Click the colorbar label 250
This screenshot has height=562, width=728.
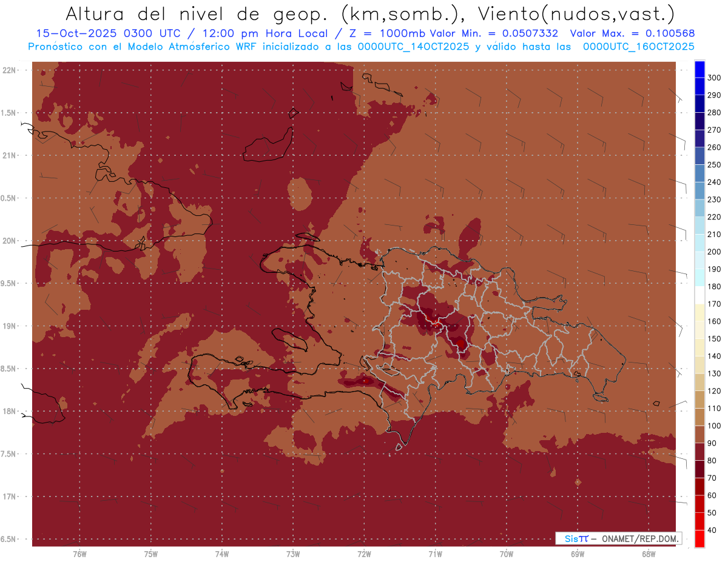714,164
